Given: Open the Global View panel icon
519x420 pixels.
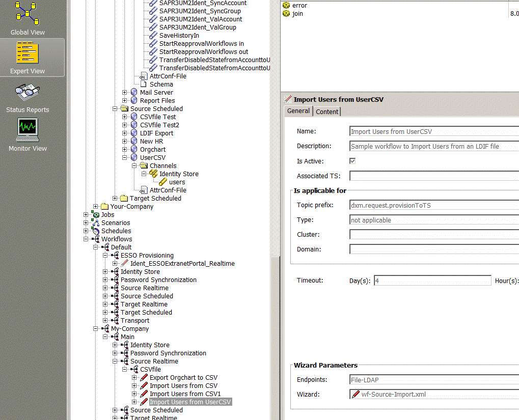Looking at the screenshot, I should [x=28, y=14].
